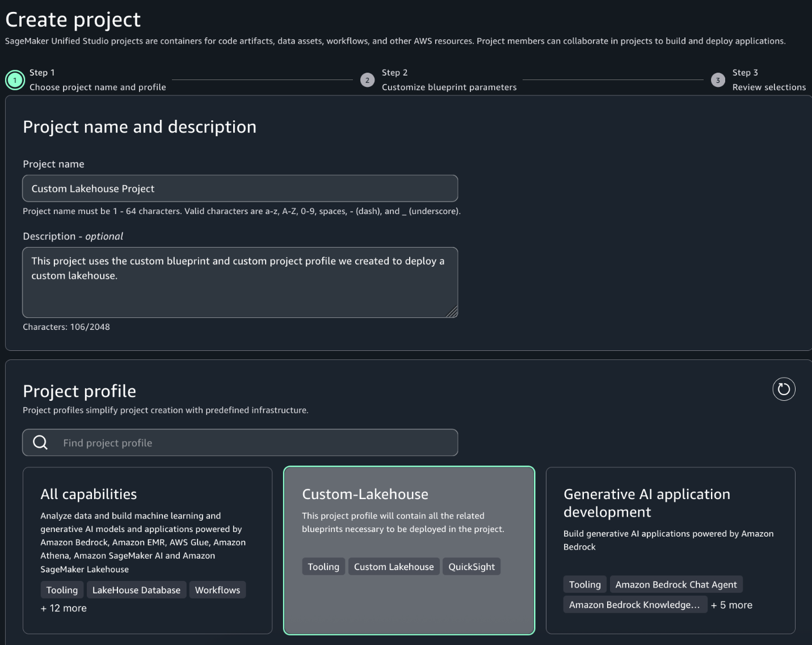Click the project name character rules hint

click(x=242, y=211)
